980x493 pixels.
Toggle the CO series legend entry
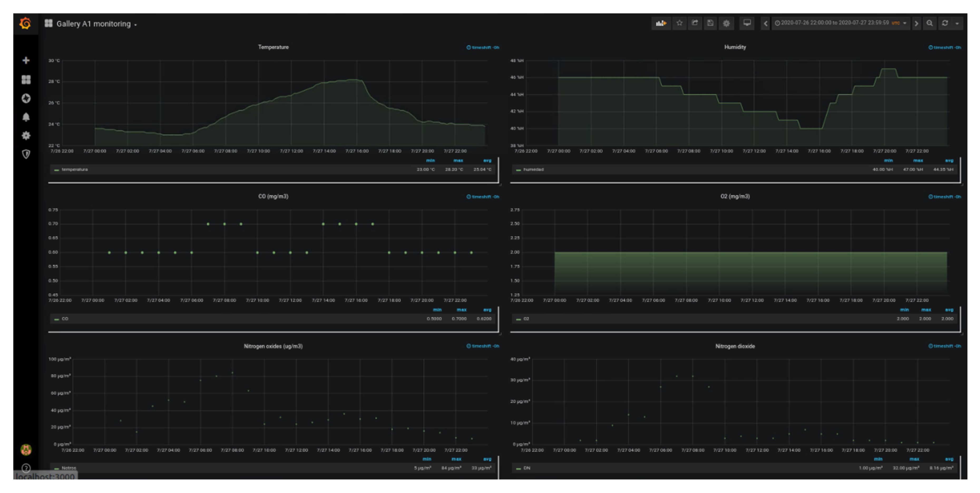[x=65, y=319]
